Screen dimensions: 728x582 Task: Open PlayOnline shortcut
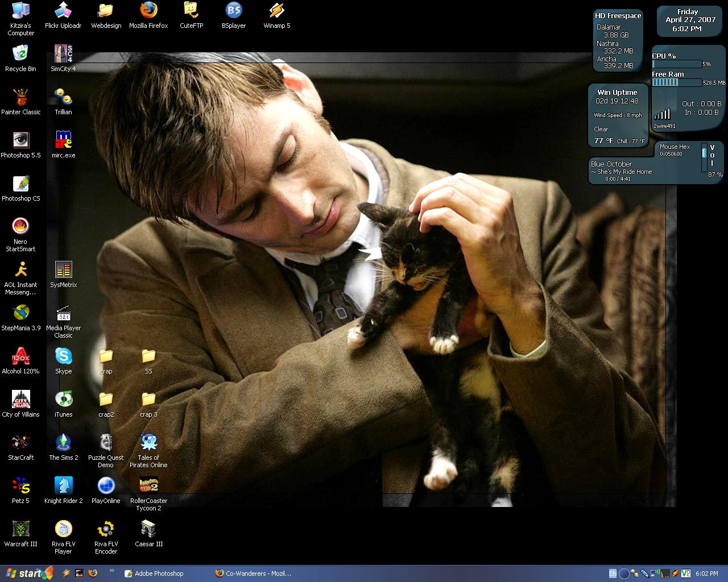click(106, 490)
